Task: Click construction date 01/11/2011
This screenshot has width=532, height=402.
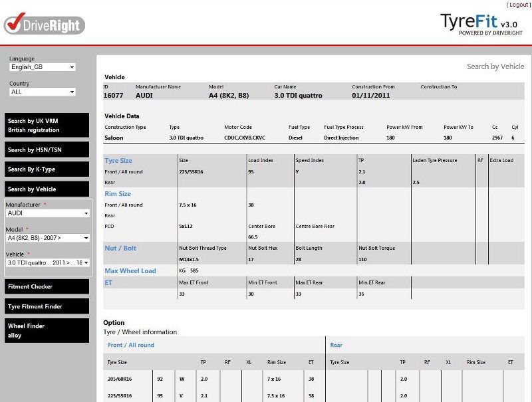Action: point(371,96)
